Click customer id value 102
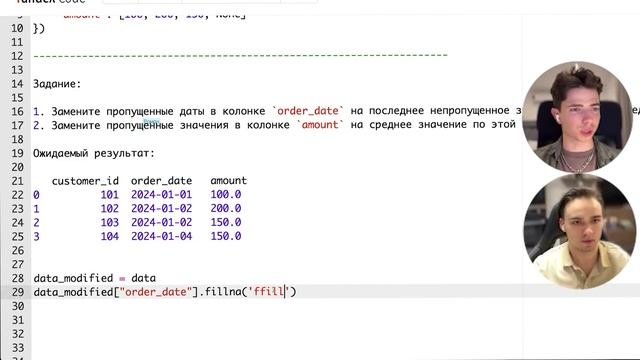Screen dimensions: 640x360 (x=109, y=209)
